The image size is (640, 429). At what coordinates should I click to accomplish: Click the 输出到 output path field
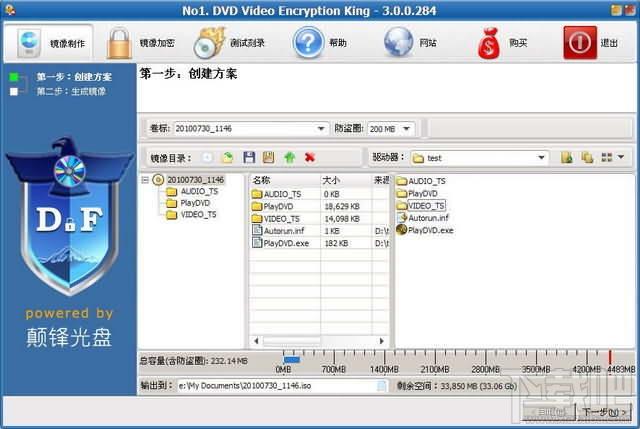pyautogui.click(x=282, y=386)
